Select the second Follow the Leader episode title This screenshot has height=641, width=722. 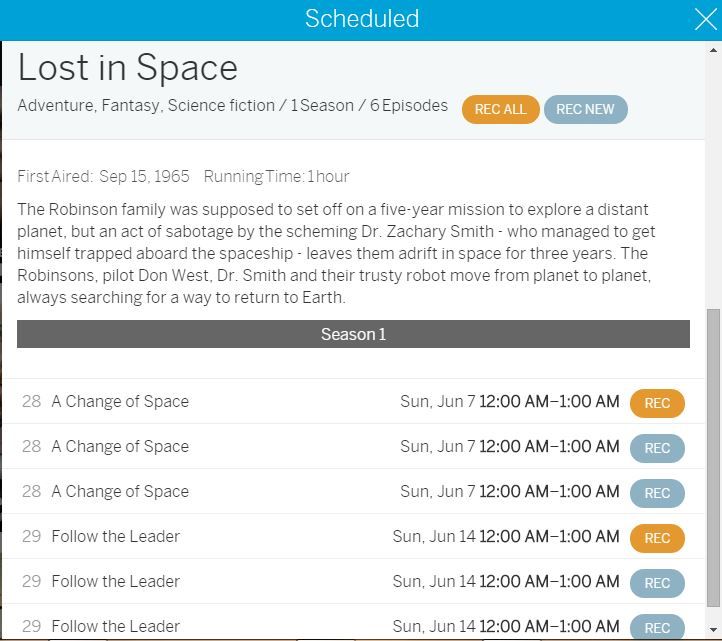click(116, 582)
